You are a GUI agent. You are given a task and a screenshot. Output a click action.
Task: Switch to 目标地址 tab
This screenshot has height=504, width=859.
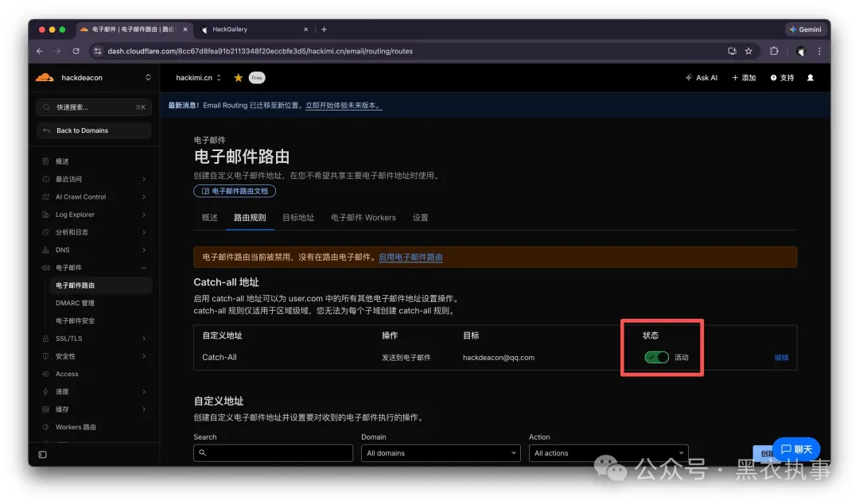point(298,218)
